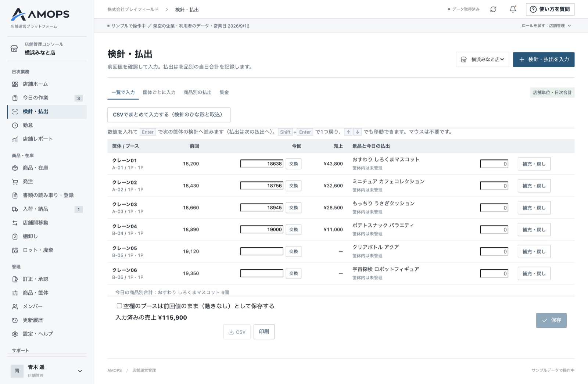Click the AMOPS logo
The width and height of the screenshot is (588, 384).
point(40,14)
